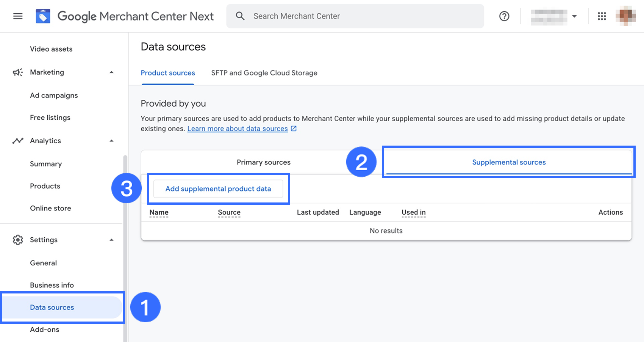Open the hamburger main menu
644x342 pixels.
[18, 16]
